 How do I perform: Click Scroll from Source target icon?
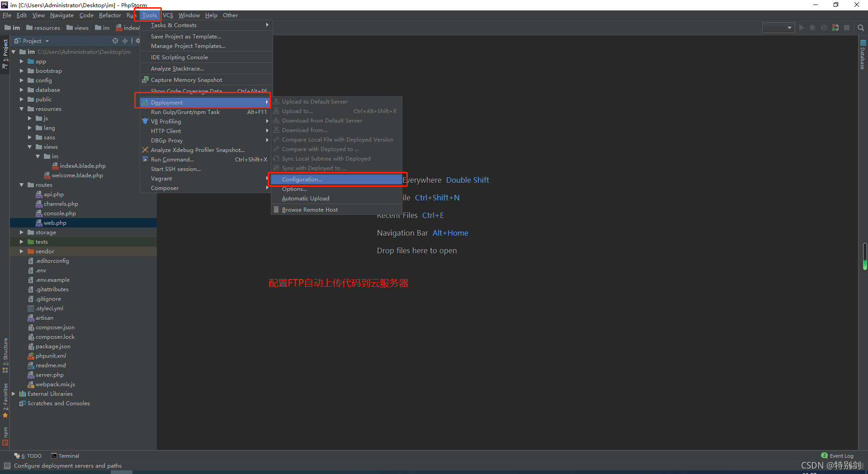(x=115, y=41)
